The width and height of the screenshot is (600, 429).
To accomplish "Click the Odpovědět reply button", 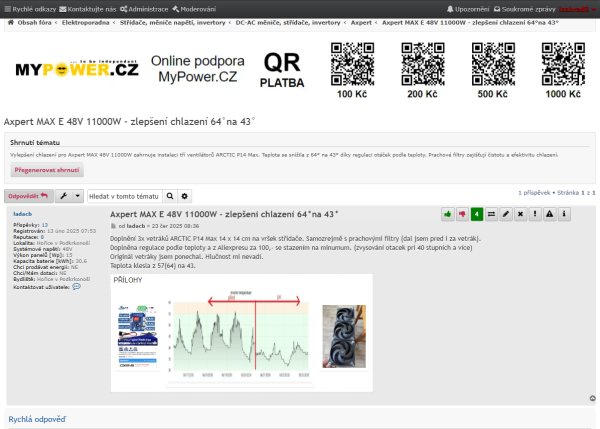I will [28, 195].
